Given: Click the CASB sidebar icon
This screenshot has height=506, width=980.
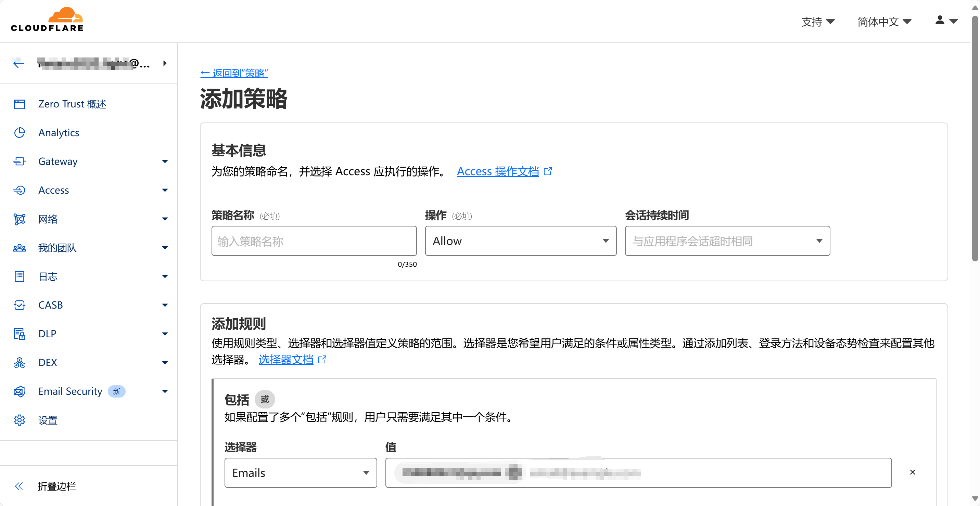Looking at the screenshot, I should tap(20, 305).
